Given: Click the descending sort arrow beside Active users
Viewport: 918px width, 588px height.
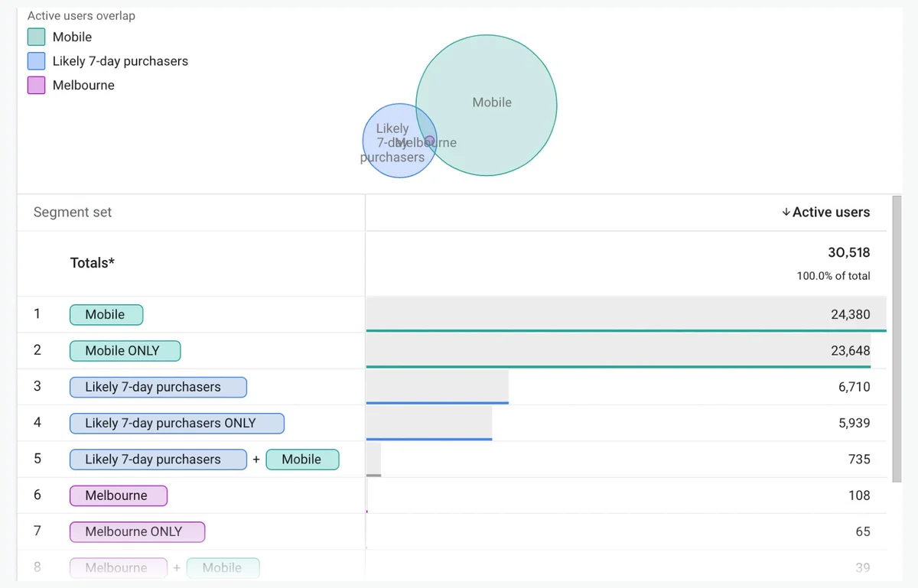Looking at the screenshot, I should tap(786, 212).
